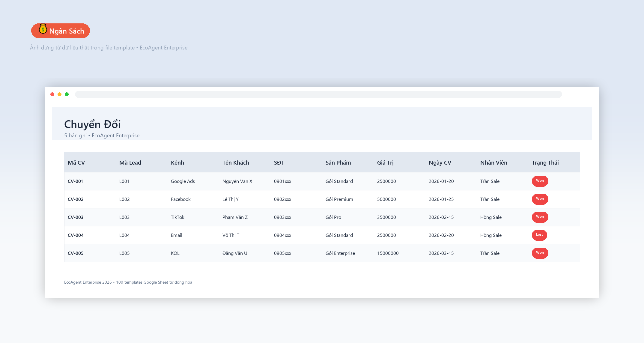The width and height of the screenshot is (644, 343).
Task: Click the 15000000 value cell
Action: coord(388,253)
